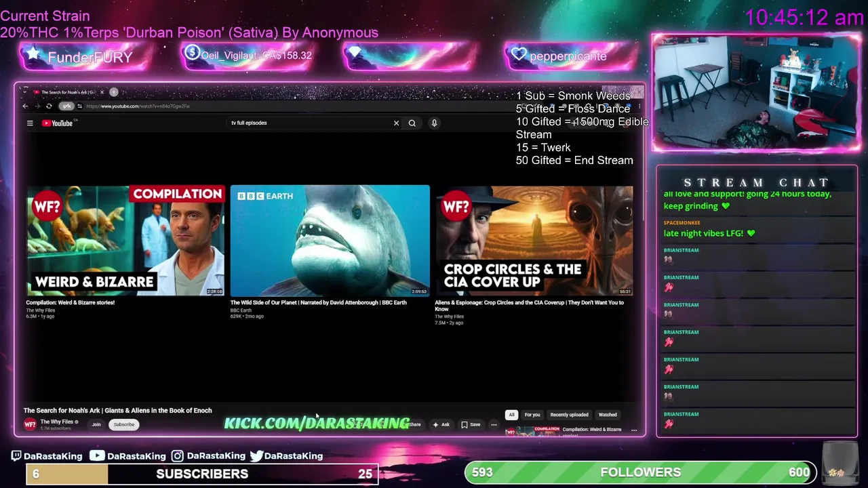Click the Followers goal progress bar
Screen dimensions: 868x488
click(x=641, y=472)
